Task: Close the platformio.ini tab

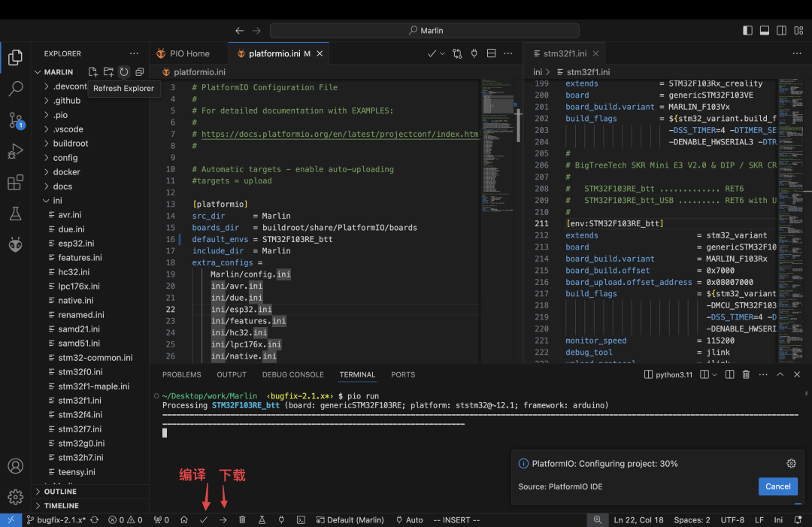Action: click(x=320, y=53)
